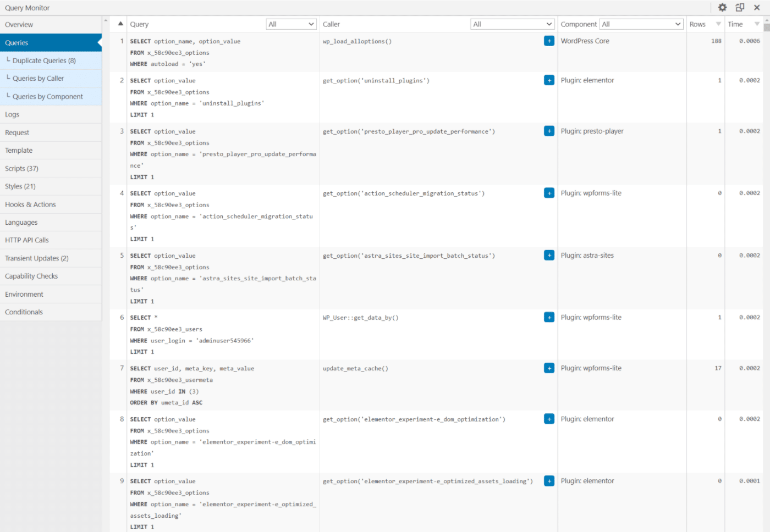Screen dimensions: 770x532
Task: Open the Hooks & Actions panel
Action: pyautogui.click(x=30, y=204)
